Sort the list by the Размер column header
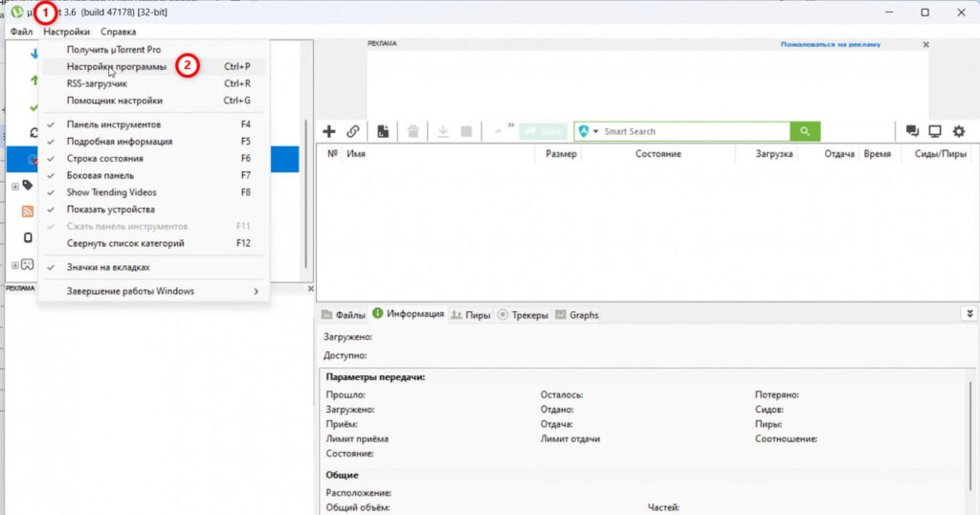Viewport: 980px width, 515px height. point(561,154)
